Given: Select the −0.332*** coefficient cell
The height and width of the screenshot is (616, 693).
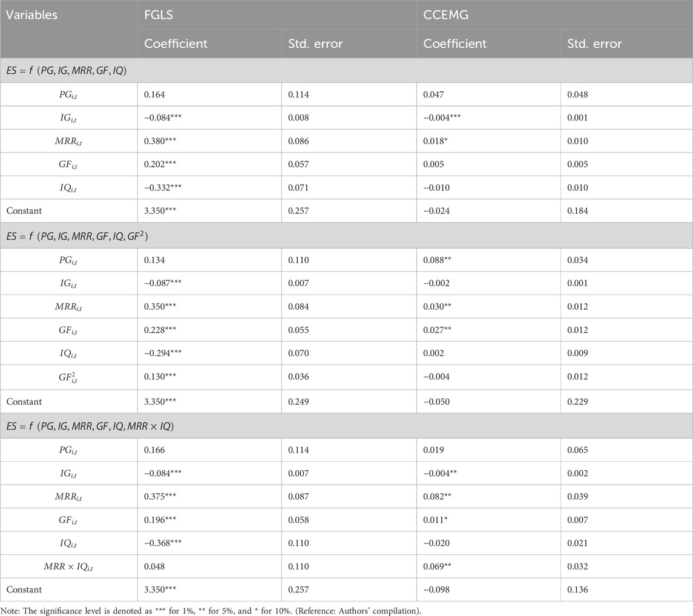Looking at the screenshot, I should [164, 188].
